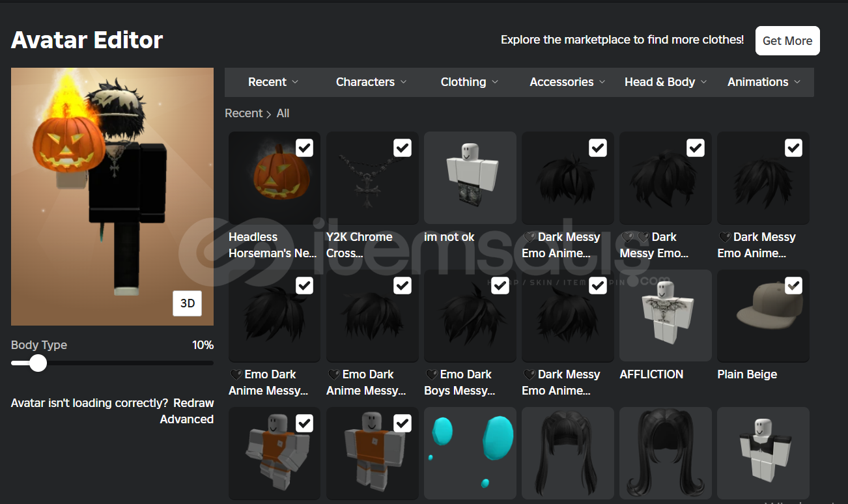Viewport: 848px width, 504px height.
Task: Click the 'Explore the marketplace' text
Action: click(622, 40)
